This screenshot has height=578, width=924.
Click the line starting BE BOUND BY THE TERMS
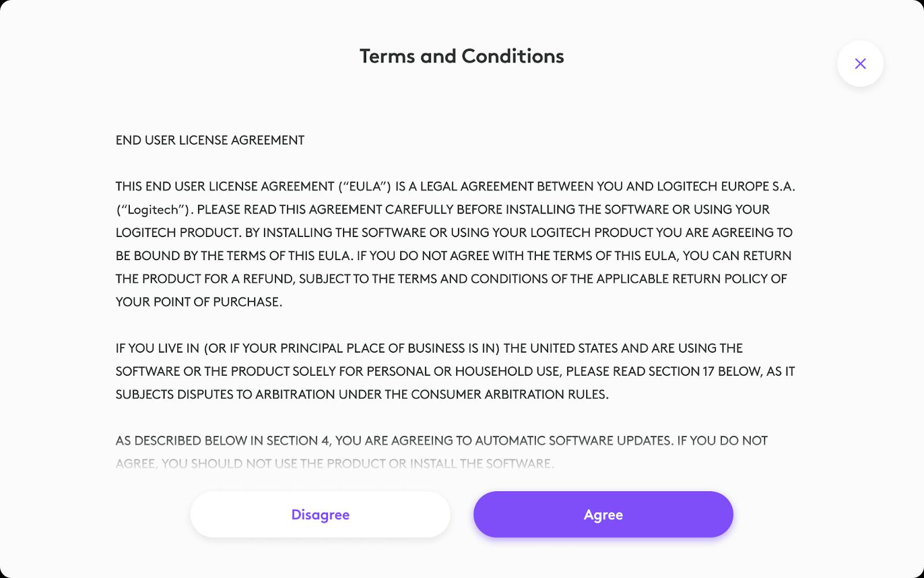pos(453,256)
